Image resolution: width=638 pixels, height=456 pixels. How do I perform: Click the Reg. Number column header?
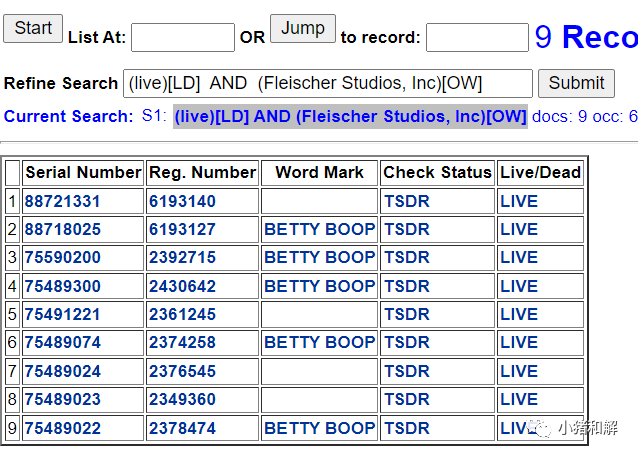click(x=203, y=172)
